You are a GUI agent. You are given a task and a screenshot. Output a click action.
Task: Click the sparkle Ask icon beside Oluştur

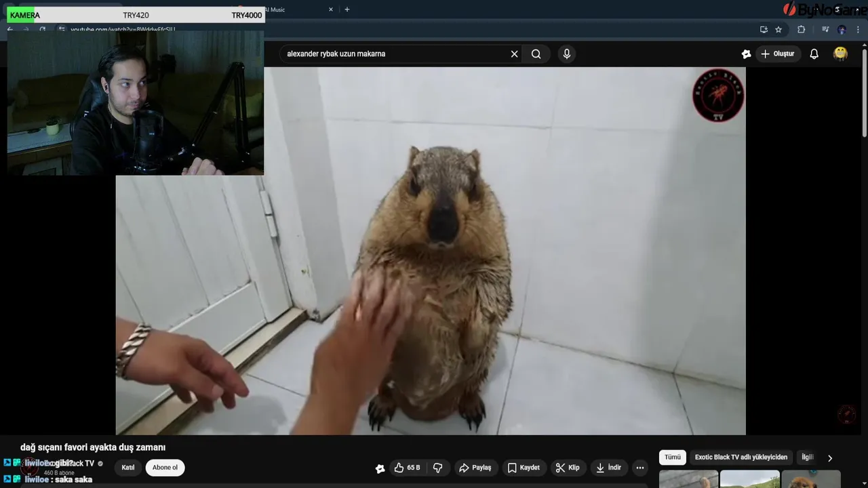pos(746,54)
